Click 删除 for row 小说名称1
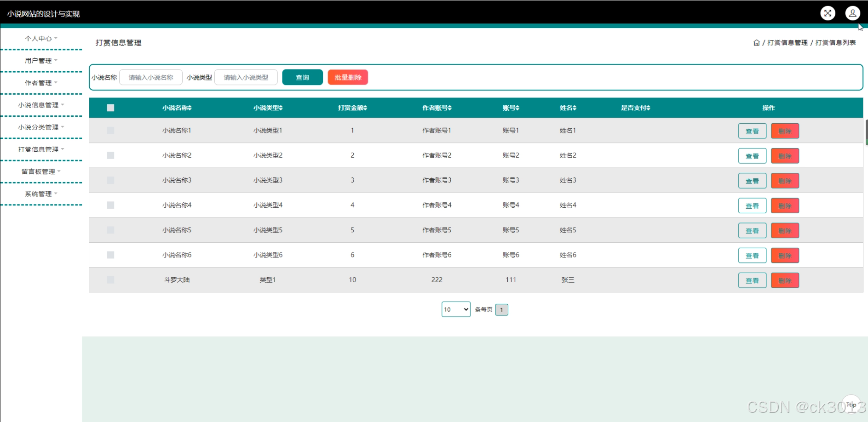The width and height of the screenshot is (868, 422). point(785,131)
